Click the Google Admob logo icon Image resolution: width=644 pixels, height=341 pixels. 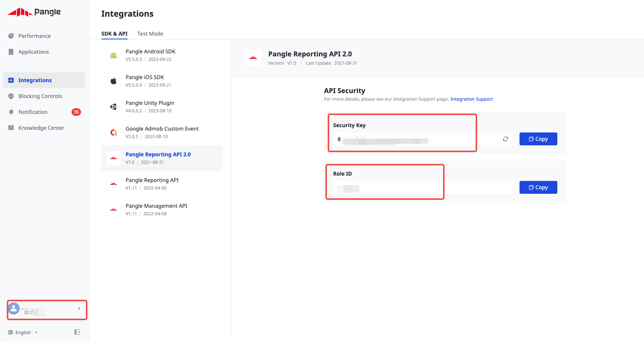pos(114,132)
